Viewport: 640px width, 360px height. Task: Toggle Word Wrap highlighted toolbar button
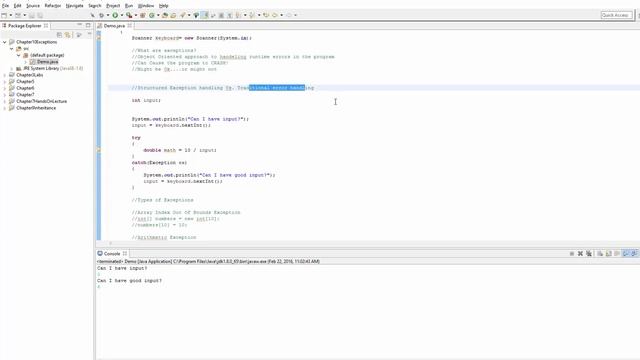[x=204, y=15]
